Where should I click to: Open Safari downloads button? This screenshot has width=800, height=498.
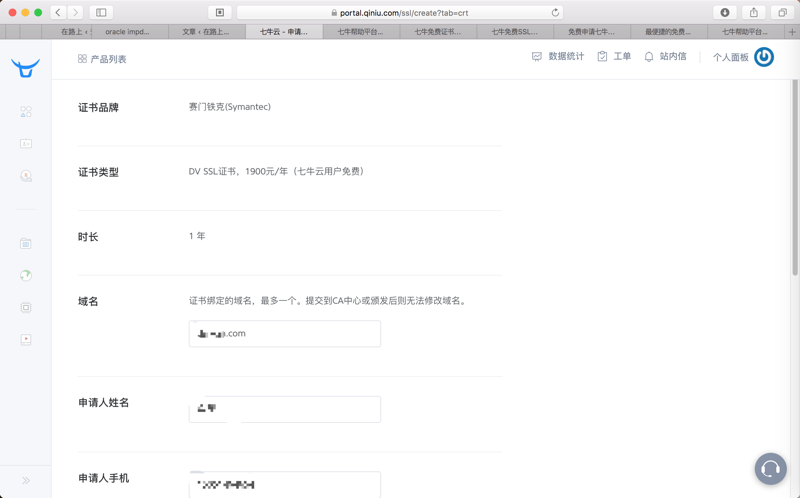click(724, 12)
